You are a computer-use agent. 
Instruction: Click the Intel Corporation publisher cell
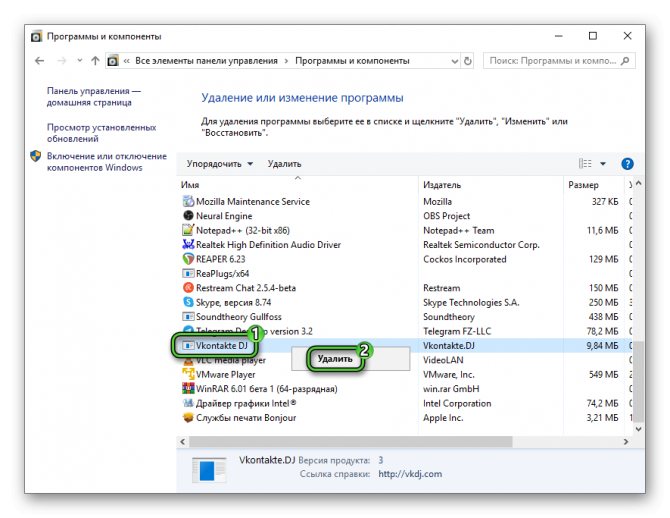pos(457,403)
